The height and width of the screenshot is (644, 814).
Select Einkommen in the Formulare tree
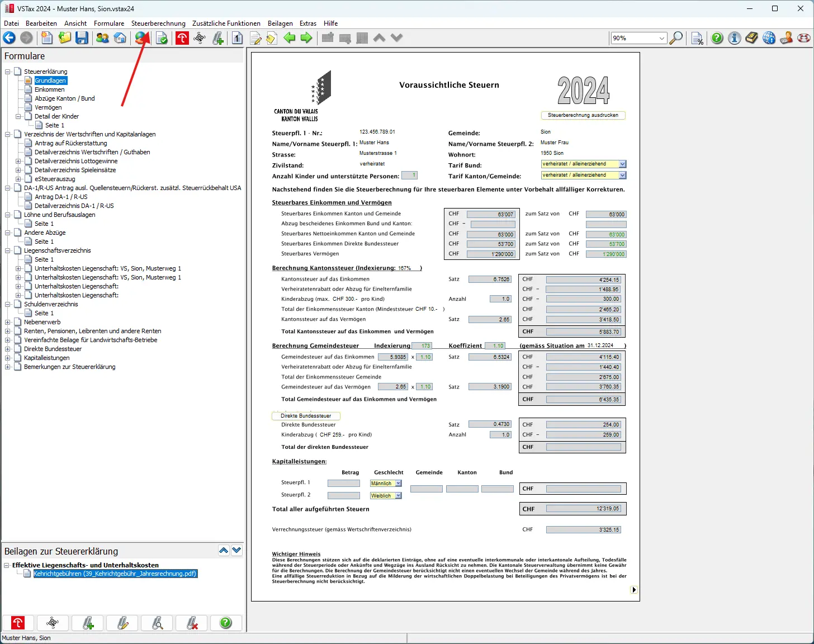click(x=49, y=89)
